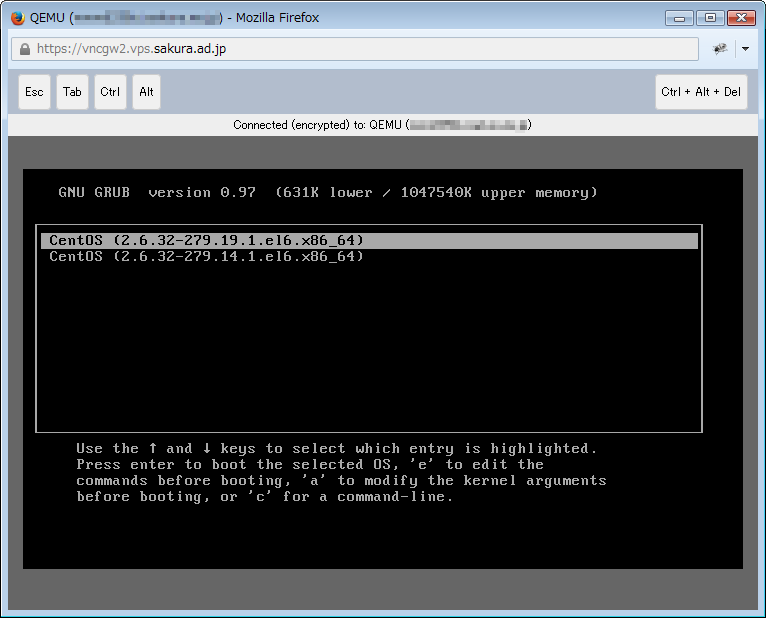This screenshot has height=618, width=766.
Task: Focus the sakura.ad.jp address bar
Action: (x=355, y=49)
